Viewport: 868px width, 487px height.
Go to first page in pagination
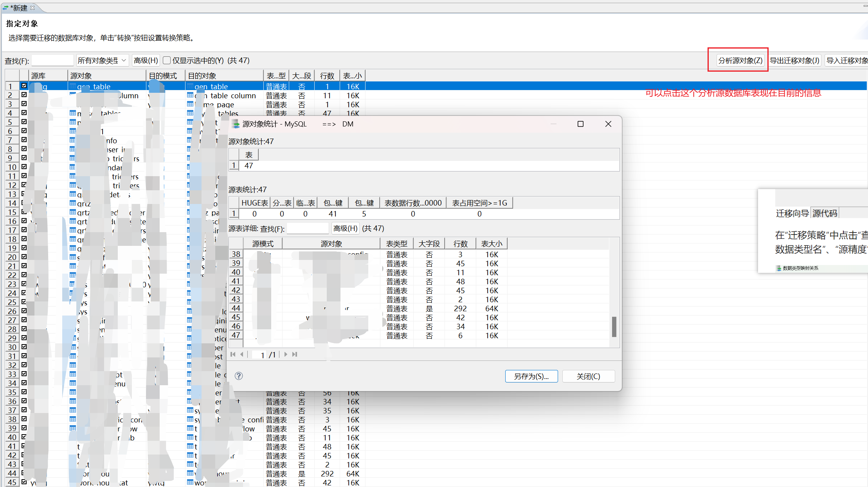[x=233, y=354]
